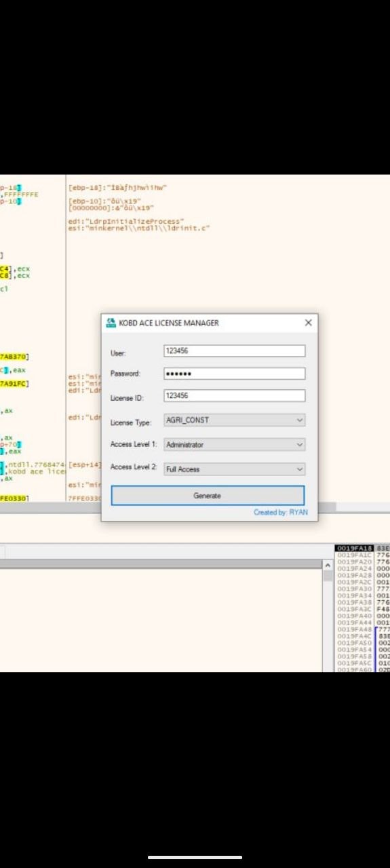The height and width of the screenshot is (868, 390).
Task: Expand the Access Level 1 dropdown
Action: [235, 445]
